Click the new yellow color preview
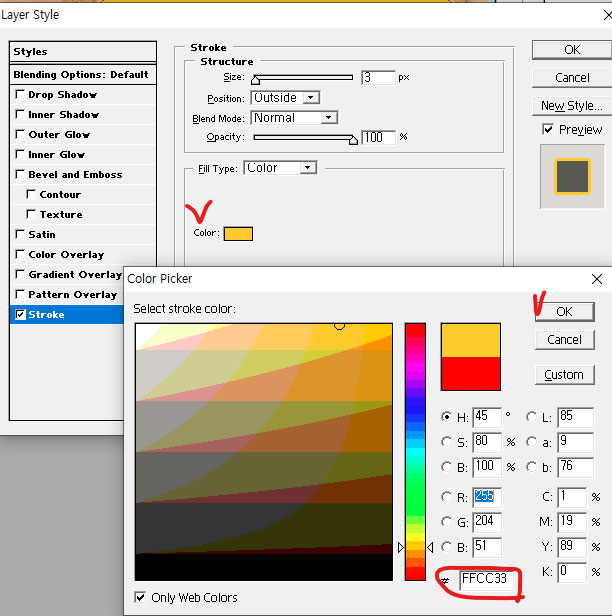 tap(471, 340)
